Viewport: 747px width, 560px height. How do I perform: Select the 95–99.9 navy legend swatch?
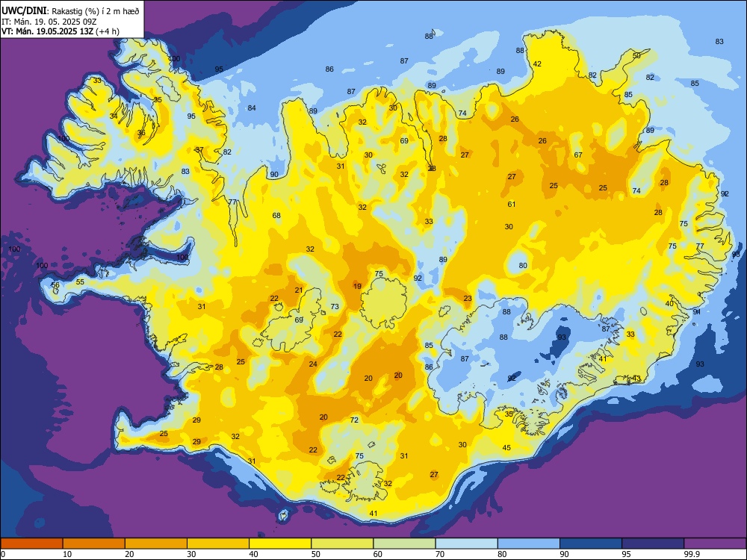[653, 544]
